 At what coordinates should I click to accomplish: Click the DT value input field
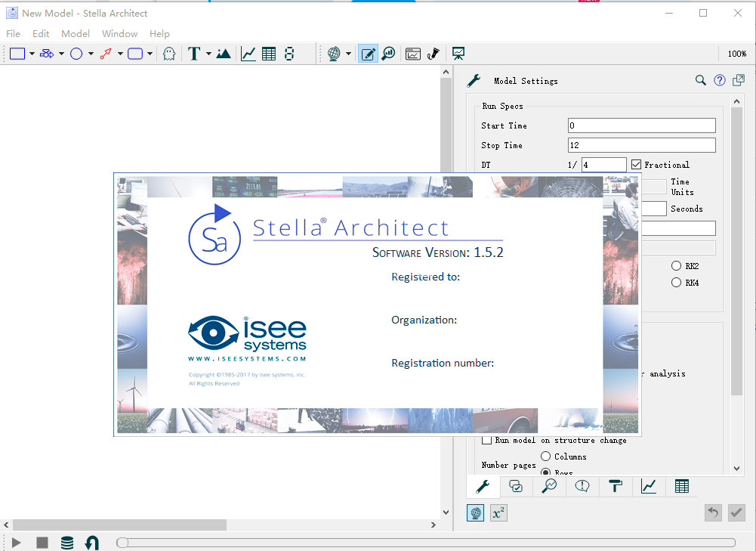pyautogui.click(x=604, y=165)
